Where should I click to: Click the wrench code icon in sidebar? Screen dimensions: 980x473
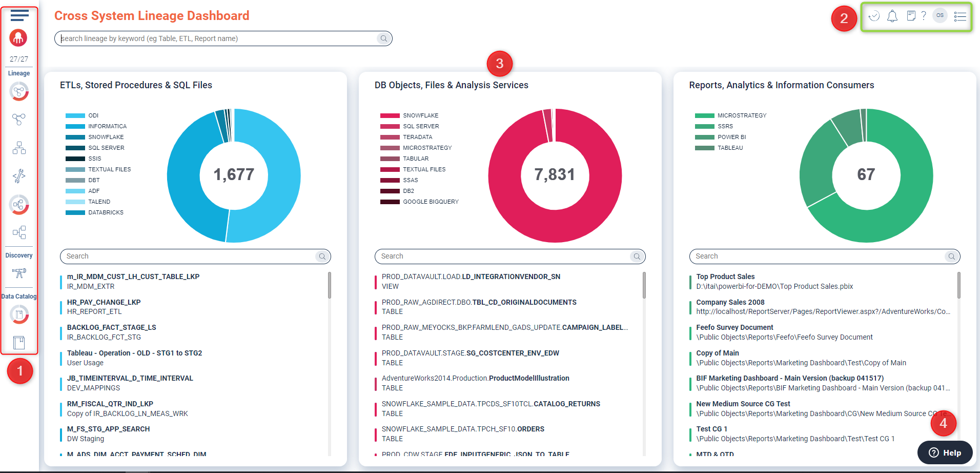click(x=19, y=176)
